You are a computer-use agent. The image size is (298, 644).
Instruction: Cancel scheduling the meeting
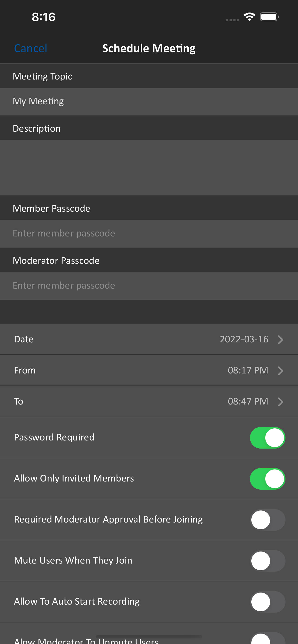31,48
